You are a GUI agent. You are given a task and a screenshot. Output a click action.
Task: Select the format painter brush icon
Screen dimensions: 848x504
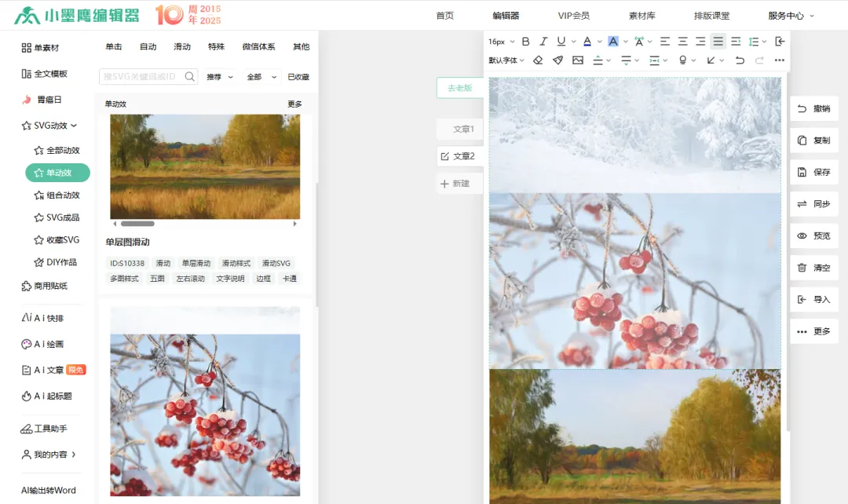tap(557, 60)
